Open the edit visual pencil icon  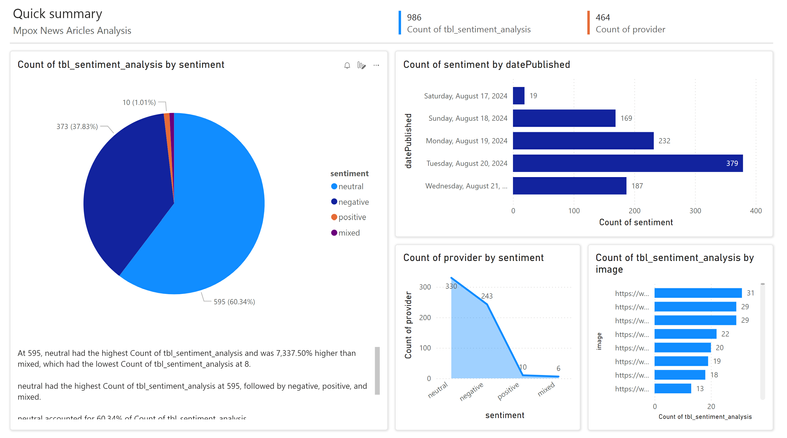tap(361, 65)
